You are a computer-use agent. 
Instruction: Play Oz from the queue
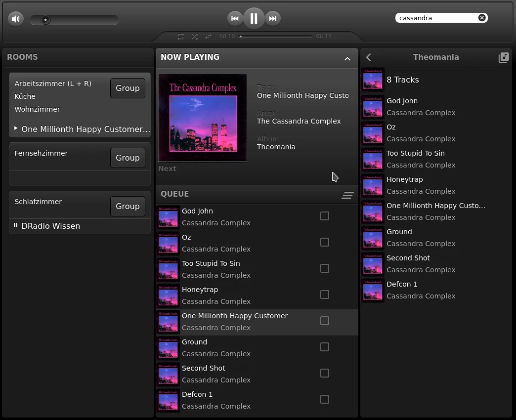257,244
